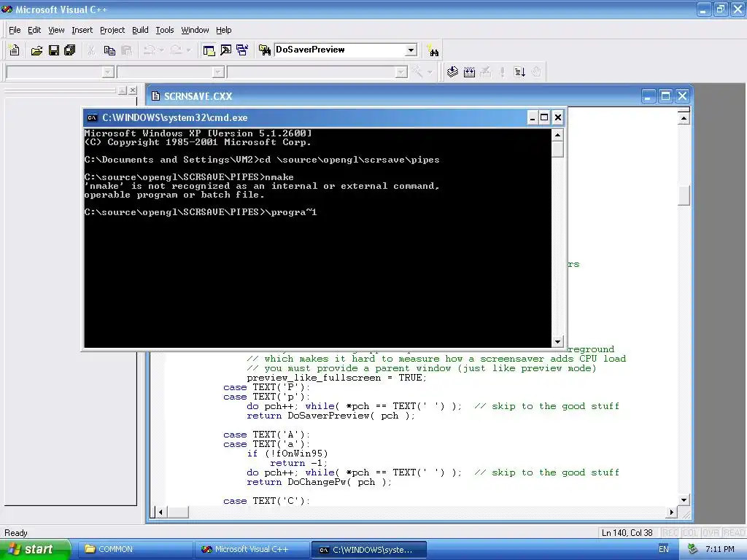The height and width of the screenshot is (560, 747).
Task: Click the Copy icon in toolbar
Action: tap(109, 50)
